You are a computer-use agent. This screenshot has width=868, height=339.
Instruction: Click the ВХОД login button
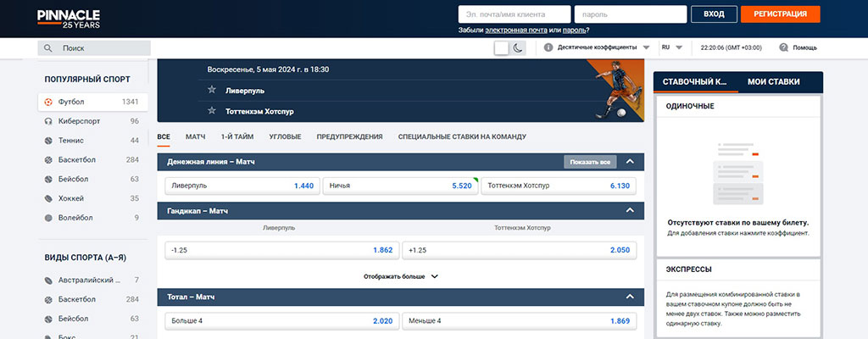pos(714,14)
